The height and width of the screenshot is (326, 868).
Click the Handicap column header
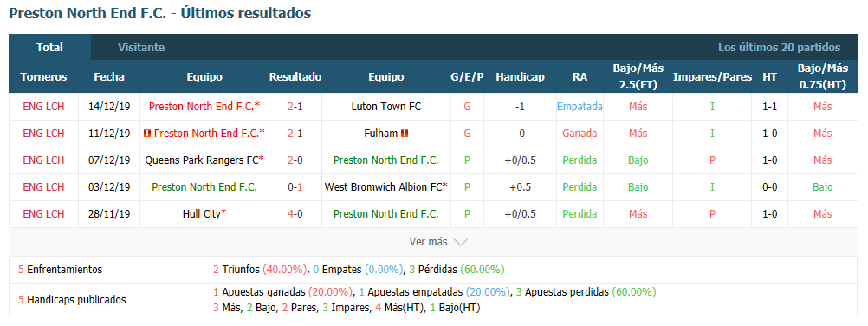[x=520, y=77]
